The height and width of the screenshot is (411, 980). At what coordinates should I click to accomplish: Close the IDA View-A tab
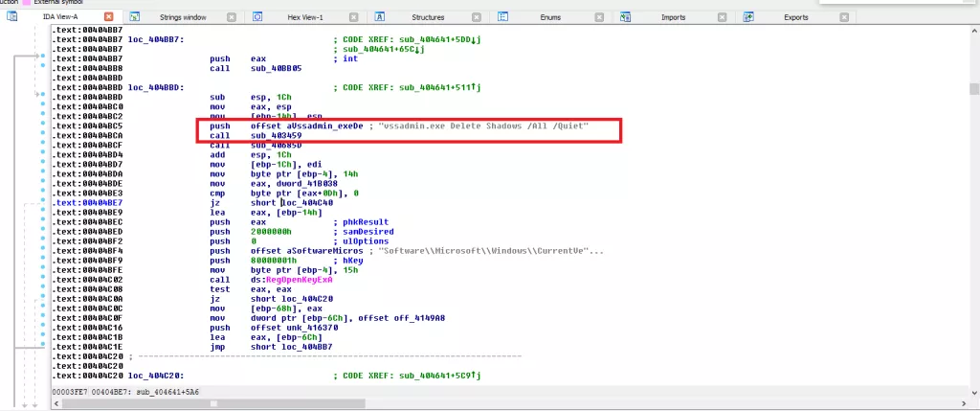pos(108,16)
